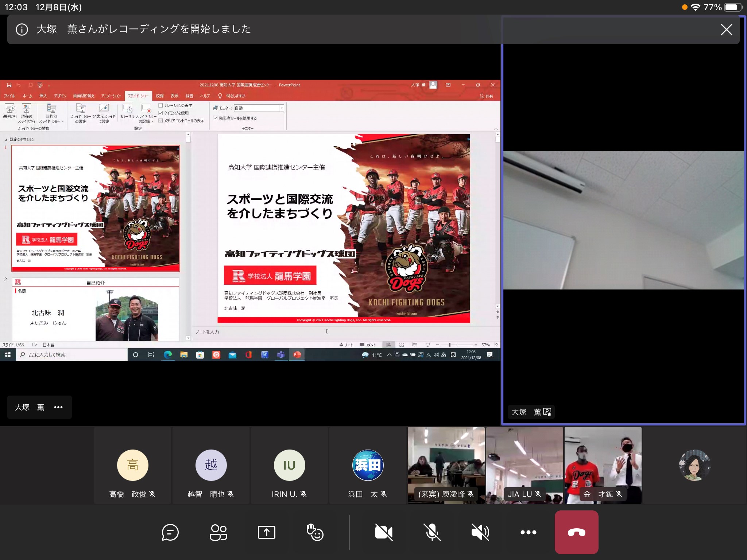Dismiss the recording started notification
The width and height of the screenshot is (747, 560).
[726, 30]
